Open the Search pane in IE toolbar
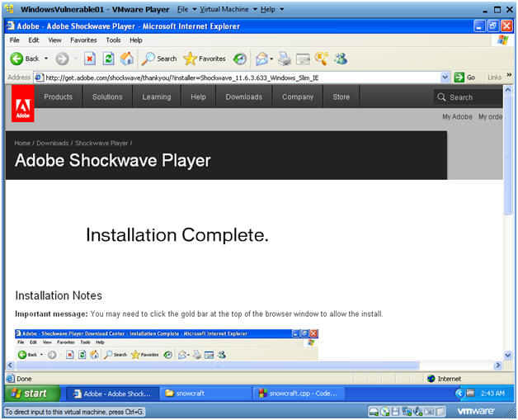The image size is (518, 420). [x=159, y=59]
